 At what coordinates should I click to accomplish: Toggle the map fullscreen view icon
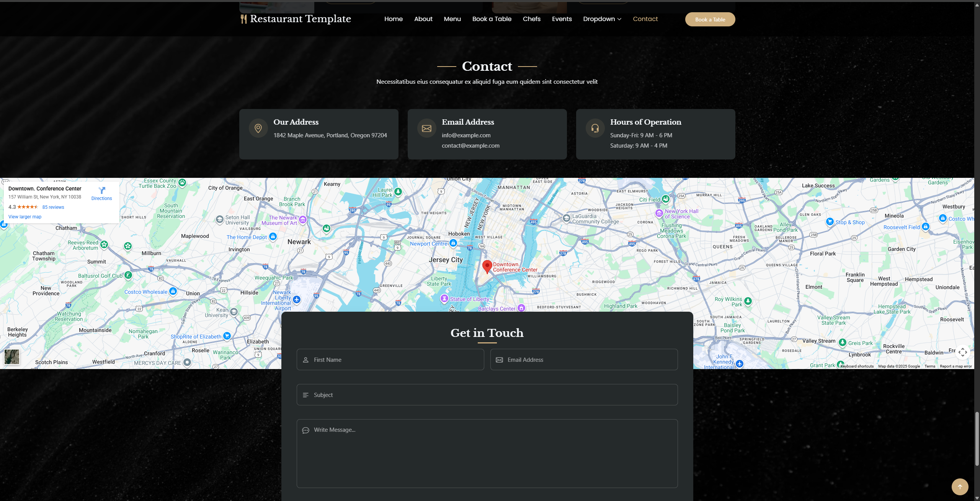point(962,352)
